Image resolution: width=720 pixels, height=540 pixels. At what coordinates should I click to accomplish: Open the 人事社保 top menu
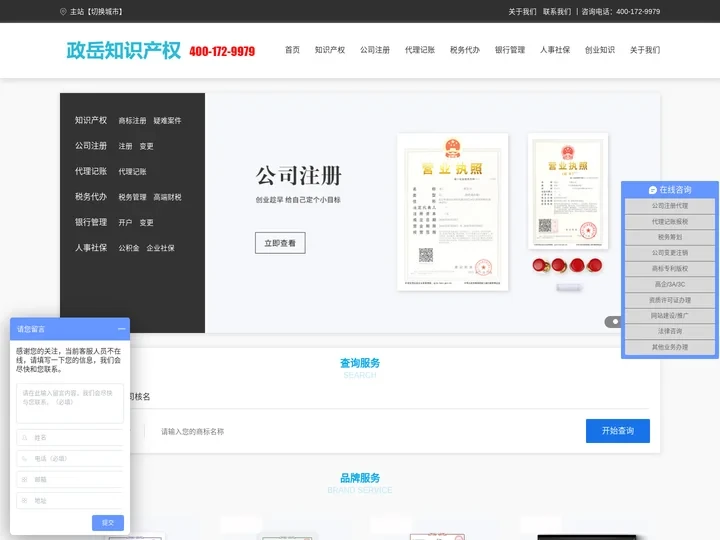pos(555,50)
